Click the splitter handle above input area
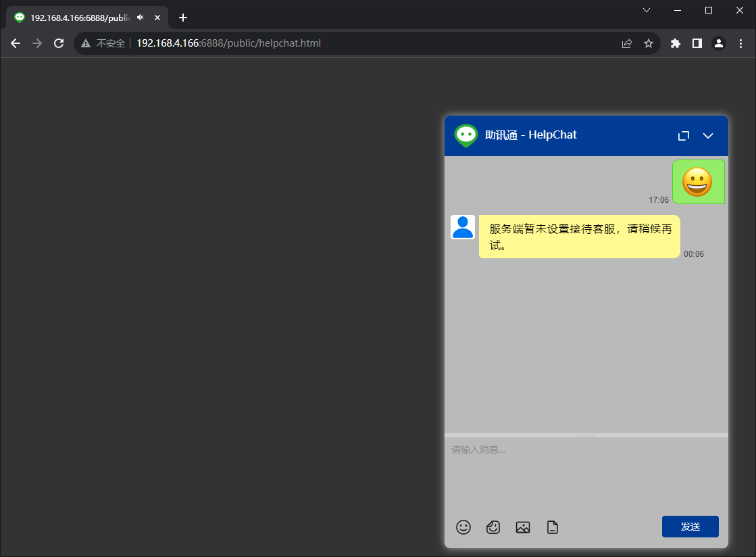 (586, 435)
